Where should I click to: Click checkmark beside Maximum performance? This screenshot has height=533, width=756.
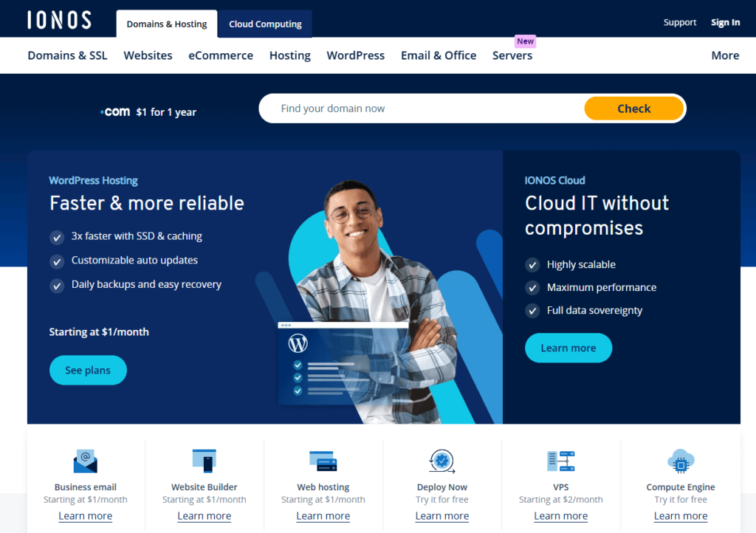(x=532, y=288)
